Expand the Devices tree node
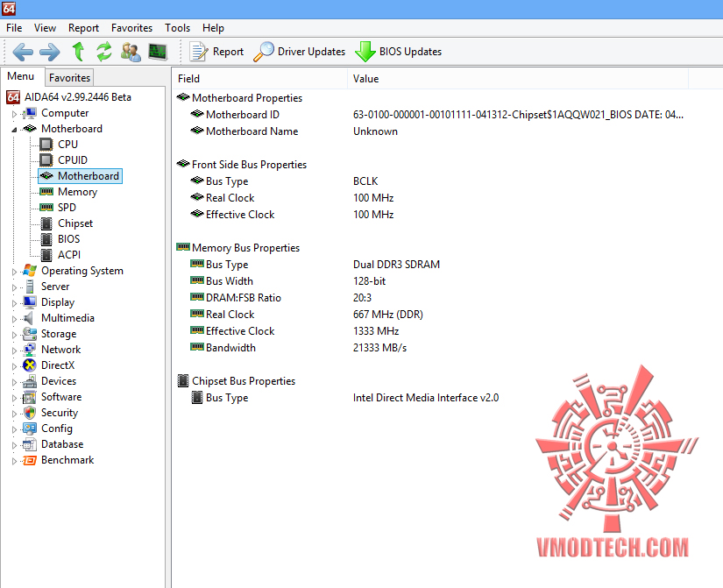 coord(14,382)
